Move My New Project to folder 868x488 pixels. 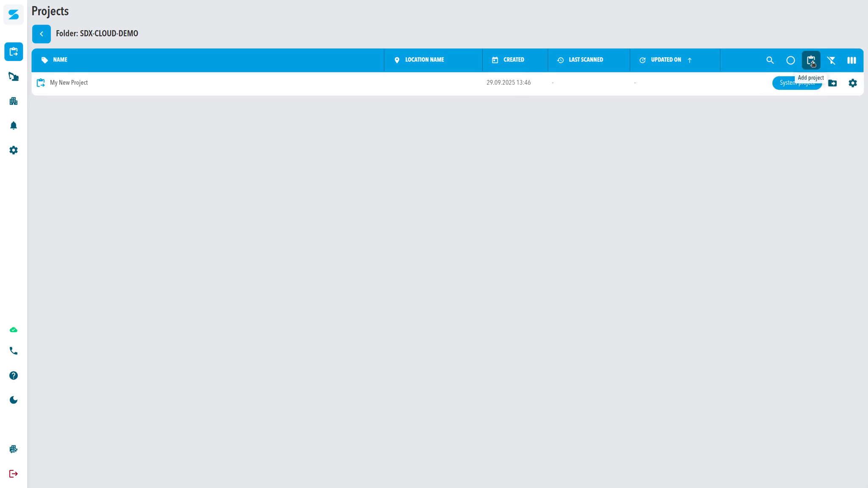click(832, 83)
